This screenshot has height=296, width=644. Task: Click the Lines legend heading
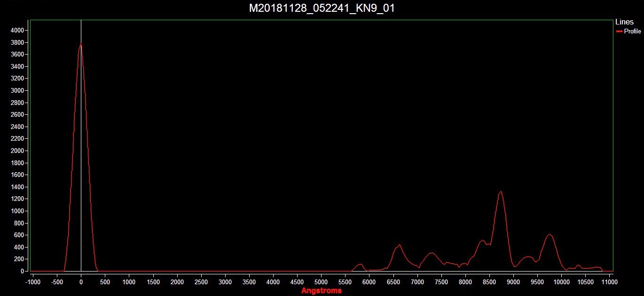[624, 22]
